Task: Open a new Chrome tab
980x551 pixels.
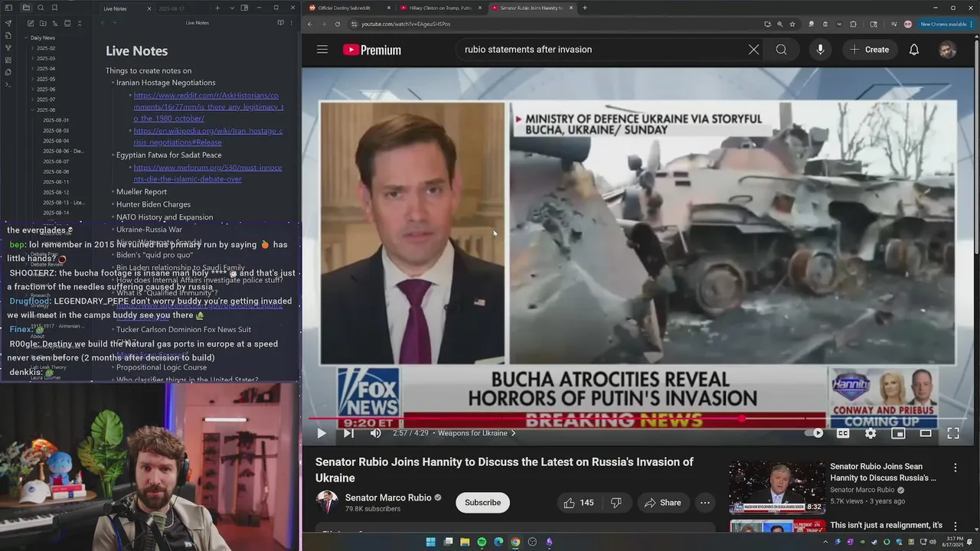Action: (585, 8)
